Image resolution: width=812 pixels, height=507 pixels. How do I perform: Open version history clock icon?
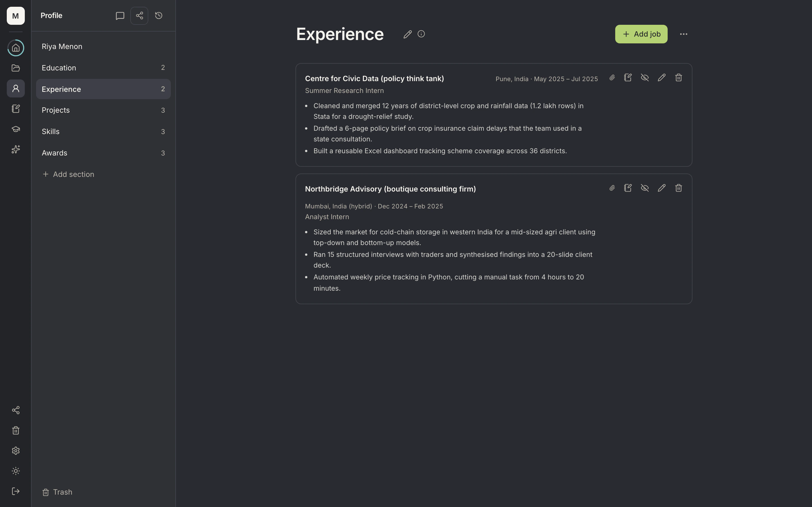pyautogui.click(x=159, y=16)
